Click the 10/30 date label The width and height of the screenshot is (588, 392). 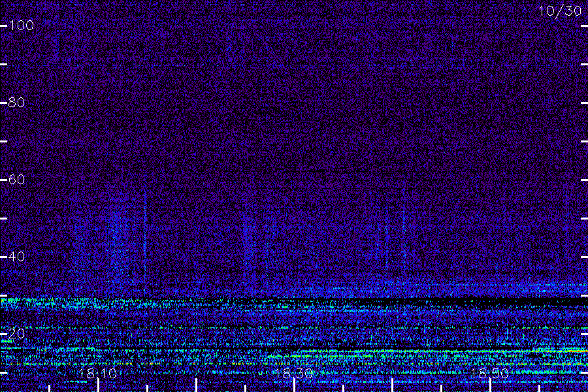click(561, 11)
